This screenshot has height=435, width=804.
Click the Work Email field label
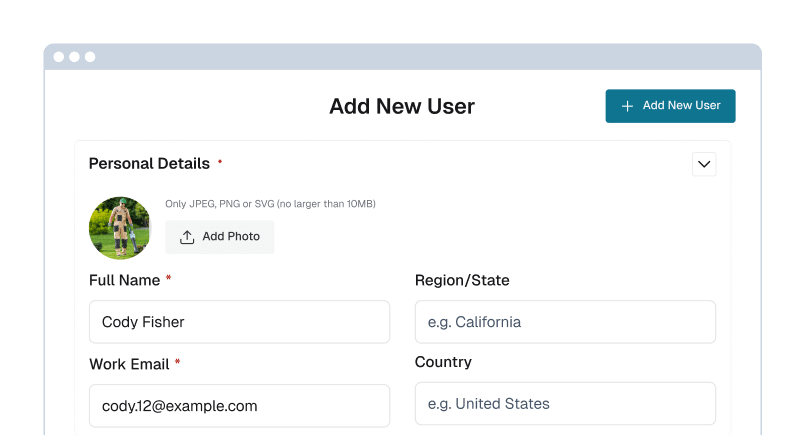click(x=128, y=364)
